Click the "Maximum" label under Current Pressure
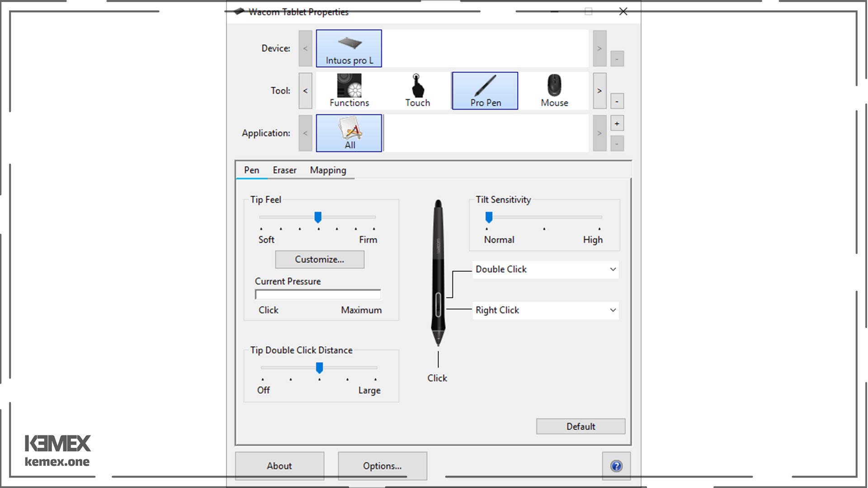 [361, 310]
